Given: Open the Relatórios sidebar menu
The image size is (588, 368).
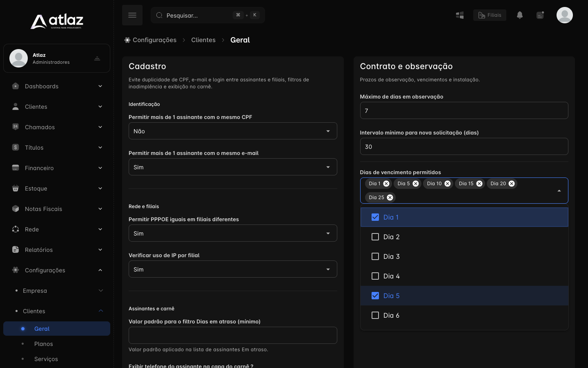Looking at the screenshot, I should coord(57,250).
